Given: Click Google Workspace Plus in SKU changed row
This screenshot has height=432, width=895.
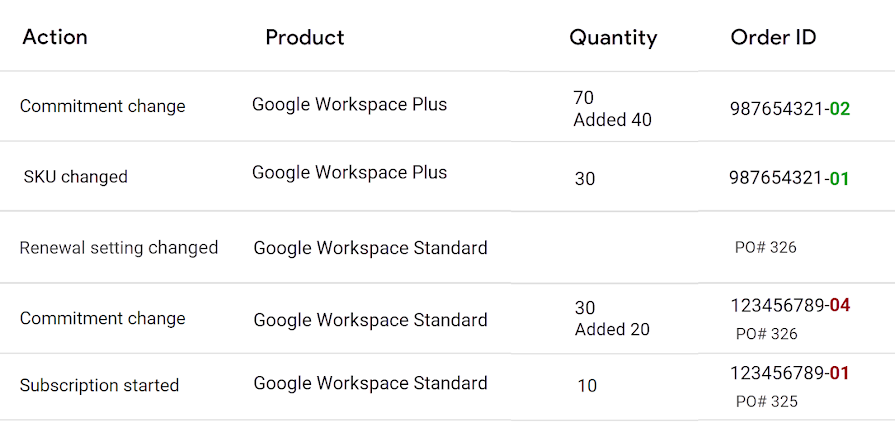Looking at the screenshot, I should 349,173.
